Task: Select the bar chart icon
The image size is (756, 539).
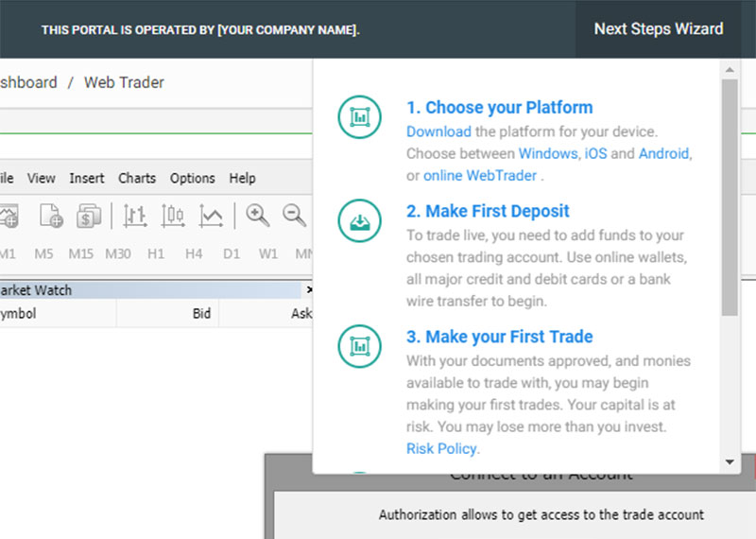Action: tap(135, 216)
